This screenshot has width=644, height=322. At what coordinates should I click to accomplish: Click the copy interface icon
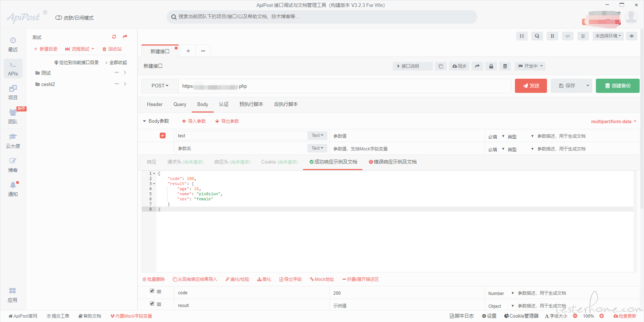tap(441, 66)
